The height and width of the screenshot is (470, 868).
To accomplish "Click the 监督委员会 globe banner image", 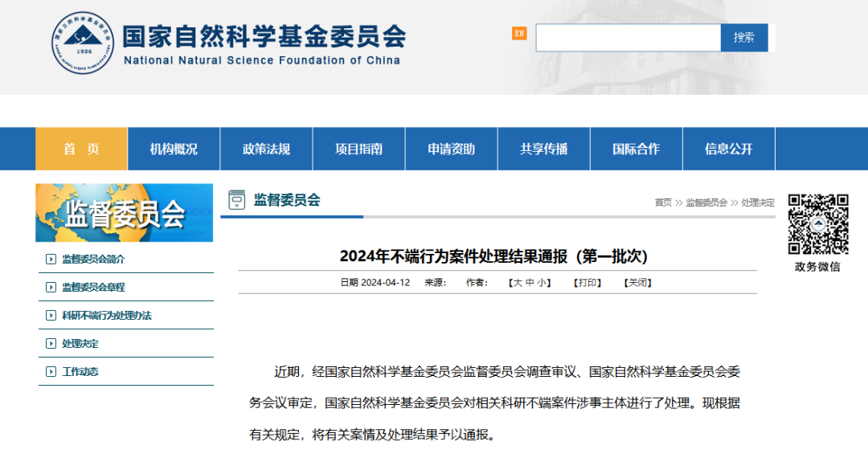I will (125, 212).
